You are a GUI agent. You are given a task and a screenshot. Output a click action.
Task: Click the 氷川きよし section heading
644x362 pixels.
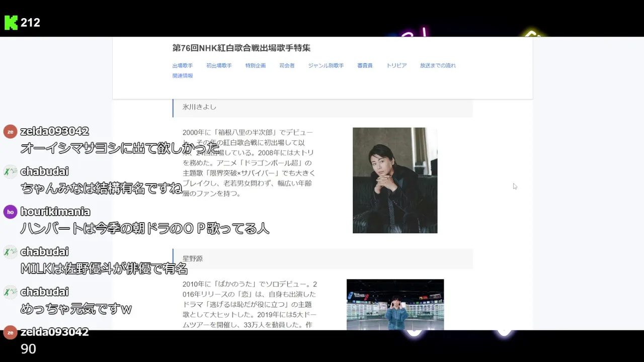coord(323,107)
